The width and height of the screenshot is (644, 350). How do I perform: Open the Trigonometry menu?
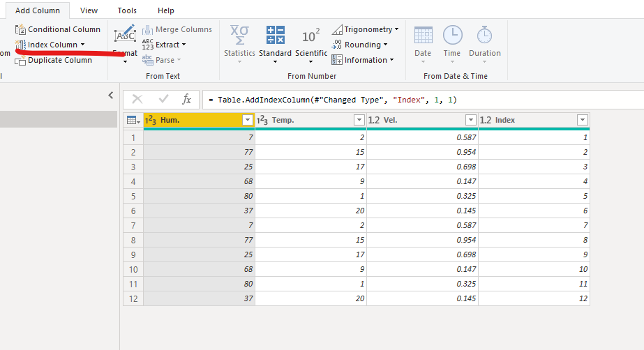coord(365,29)
